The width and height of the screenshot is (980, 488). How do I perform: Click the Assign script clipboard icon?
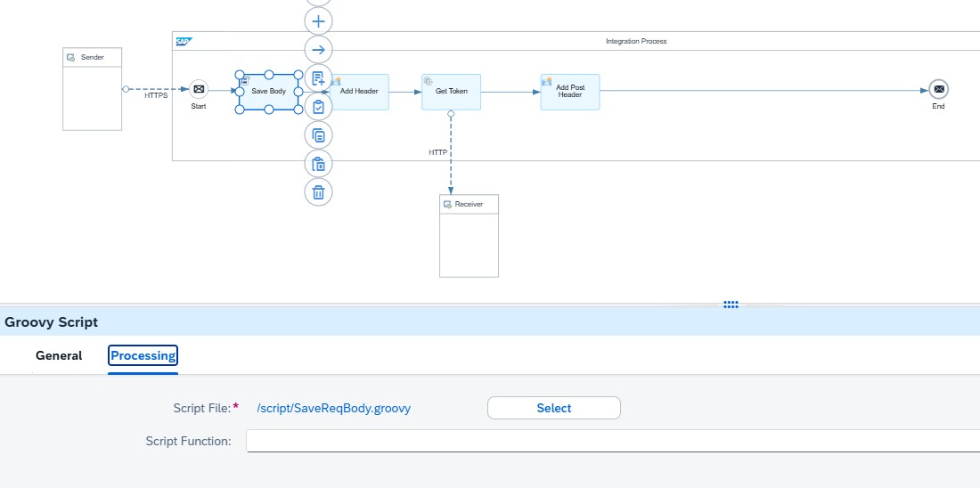319,107
